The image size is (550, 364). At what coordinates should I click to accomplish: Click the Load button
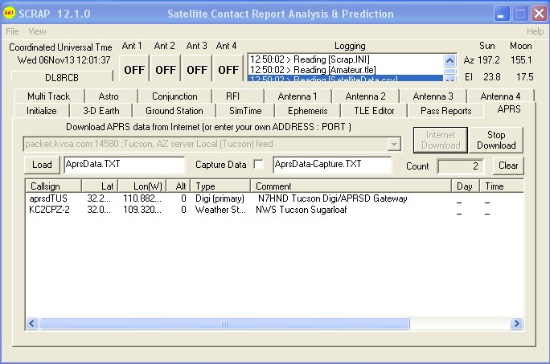click(42, 165)
